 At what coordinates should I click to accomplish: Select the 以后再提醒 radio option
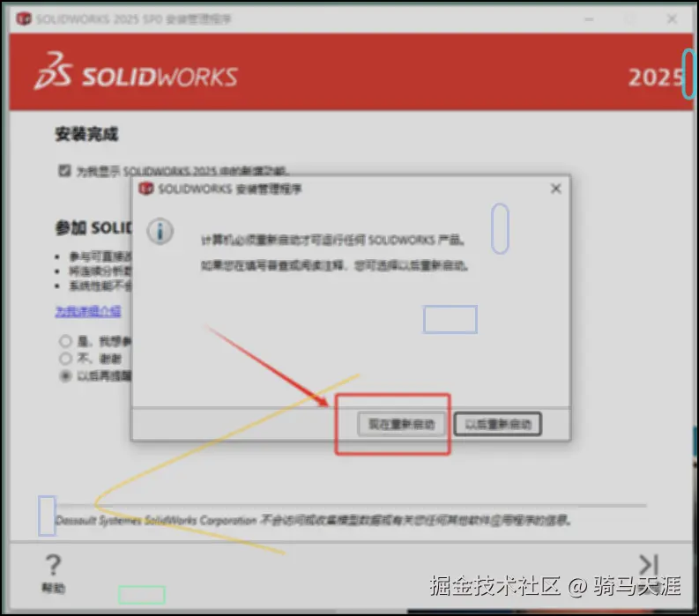65,375
